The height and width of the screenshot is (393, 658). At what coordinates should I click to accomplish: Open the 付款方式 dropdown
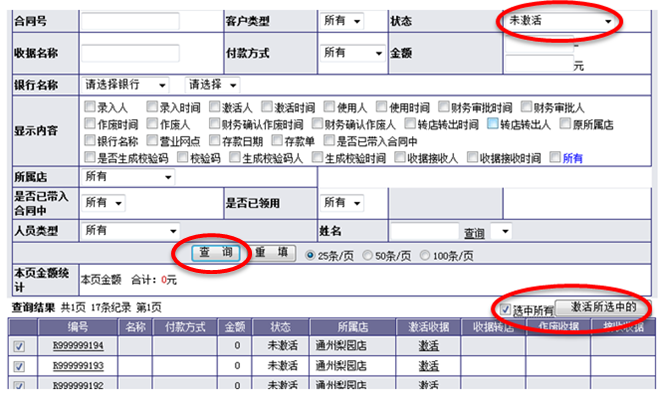[x=352, y=53]
